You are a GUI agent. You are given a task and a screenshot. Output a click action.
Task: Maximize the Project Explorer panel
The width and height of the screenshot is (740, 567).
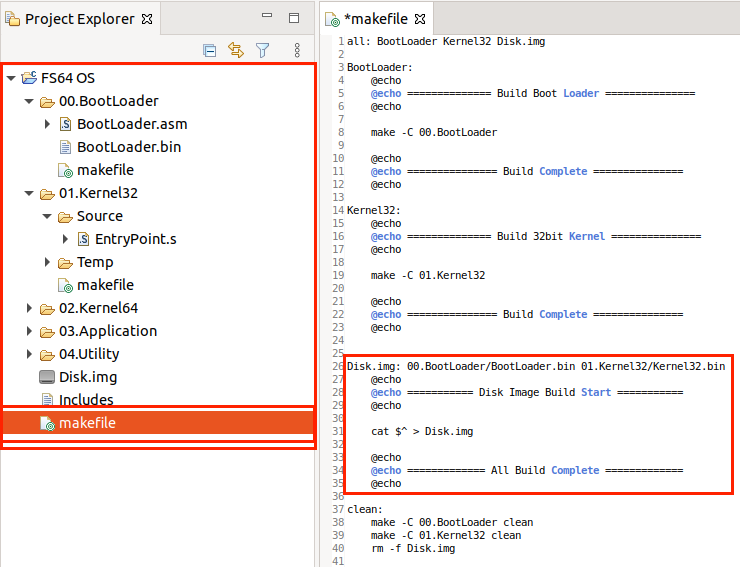294,18
